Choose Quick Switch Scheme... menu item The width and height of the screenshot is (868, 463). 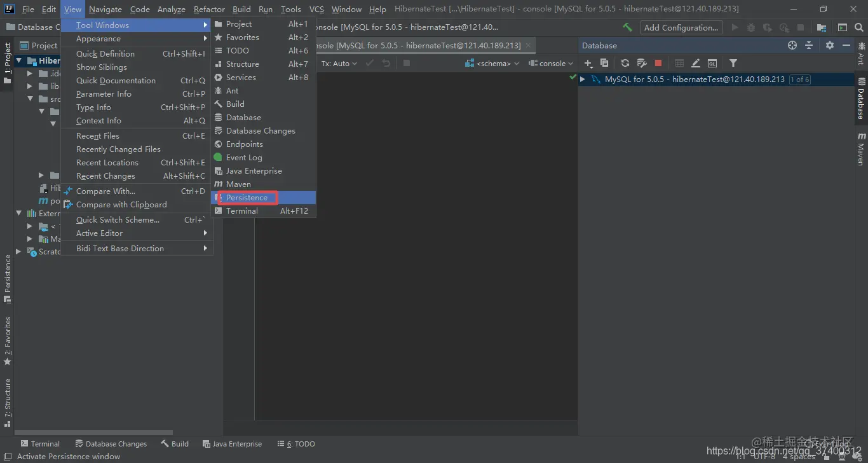[137, 219]
